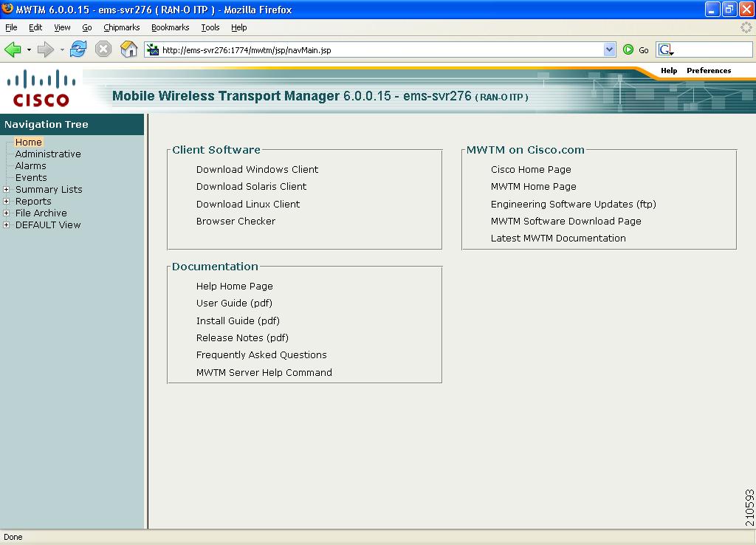This screenshot has height=545, width=756.
Task: Open the Edit menu
Action: [35, 27]
